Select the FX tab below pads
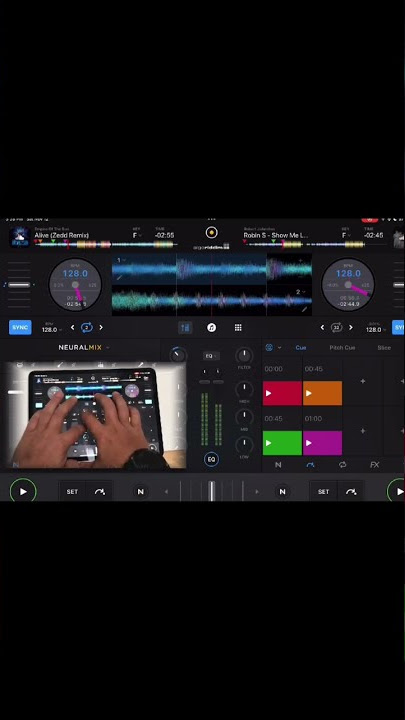 pos(375,465)
